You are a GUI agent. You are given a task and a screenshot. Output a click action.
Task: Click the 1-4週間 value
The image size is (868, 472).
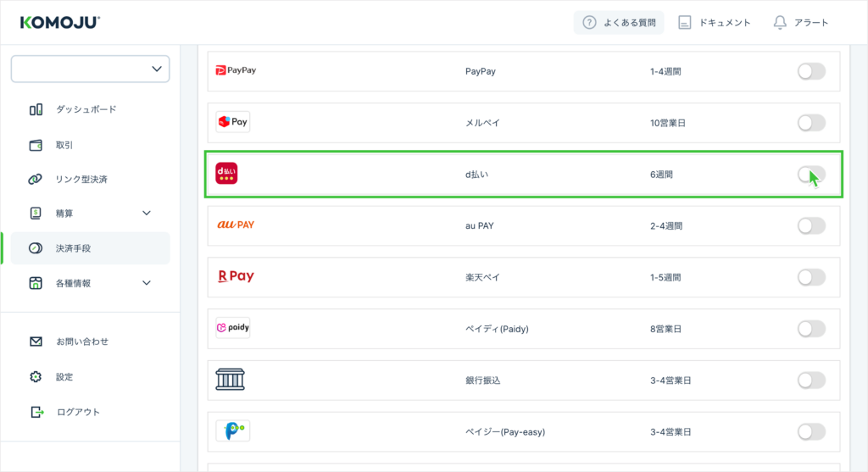coord(665,71)
